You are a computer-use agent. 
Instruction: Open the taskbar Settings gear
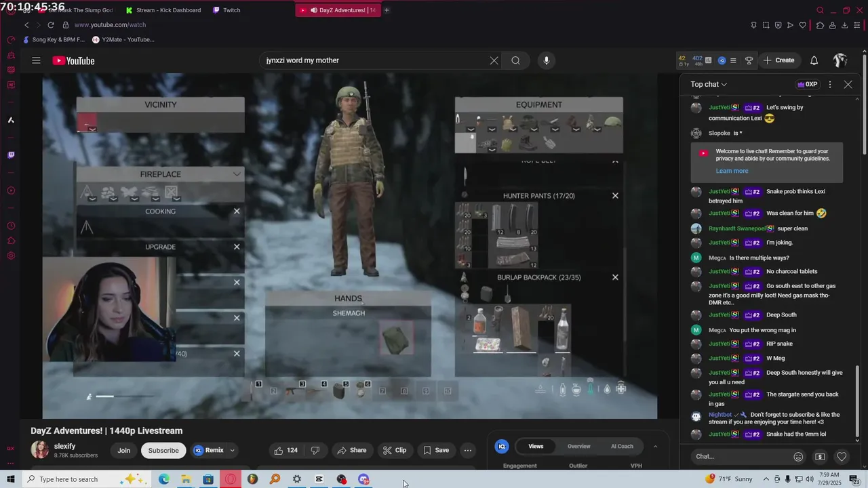297,479
